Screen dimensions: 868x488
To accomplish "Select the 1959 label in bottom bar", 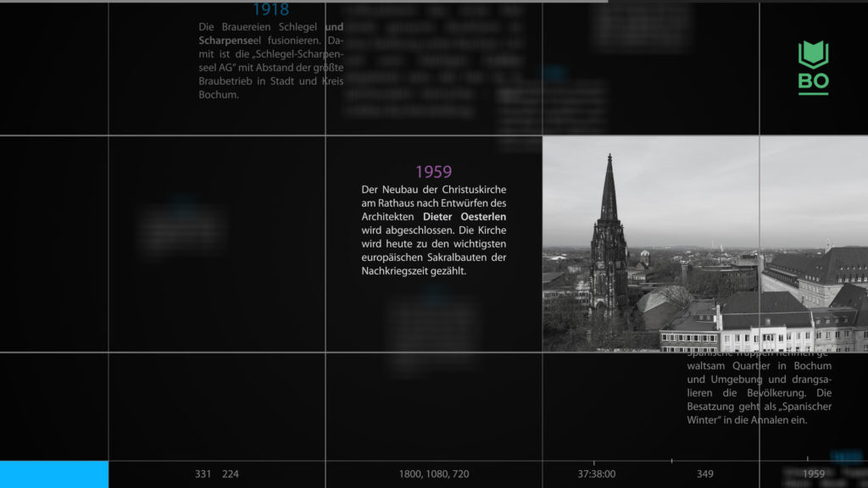I will [x=813, y=474].
